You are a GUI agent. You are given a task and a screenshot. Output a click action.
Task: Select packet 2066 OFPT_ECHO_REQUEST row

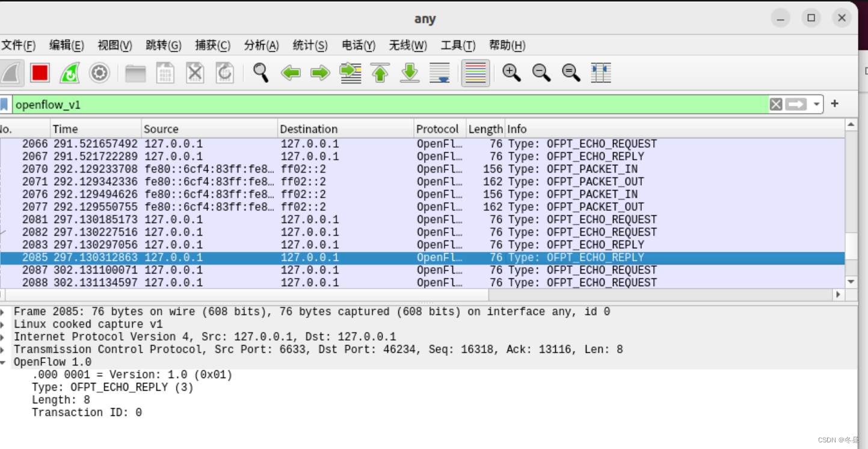pos(422,144)
